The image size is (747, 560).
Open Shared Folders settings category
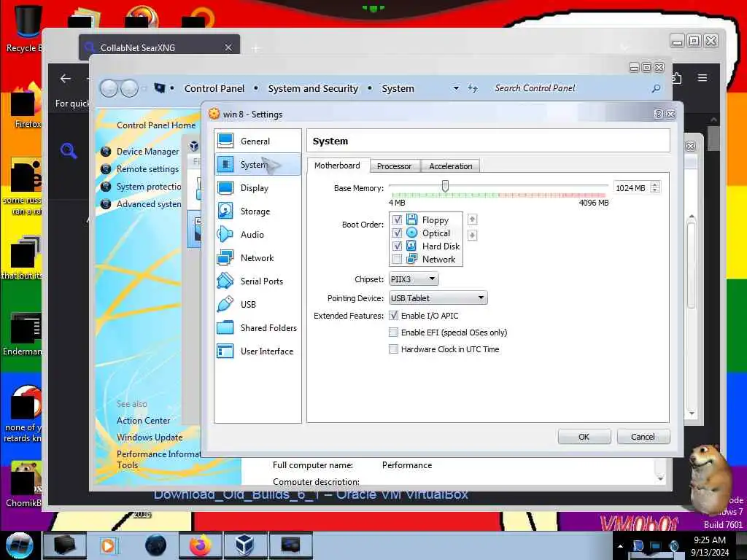coord(258,327)
